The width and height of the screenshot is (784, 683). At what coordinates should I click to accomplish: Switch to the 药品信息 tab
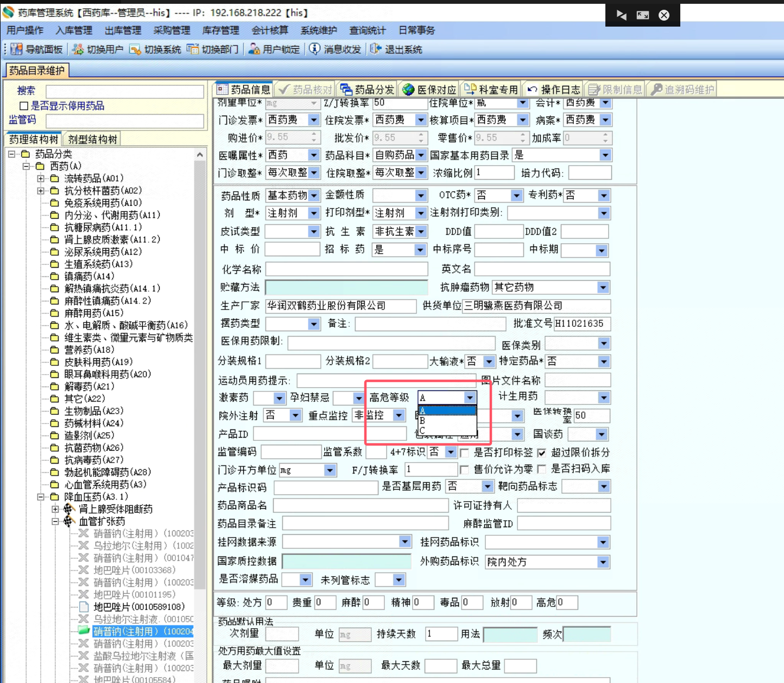(x=244, y=89)
